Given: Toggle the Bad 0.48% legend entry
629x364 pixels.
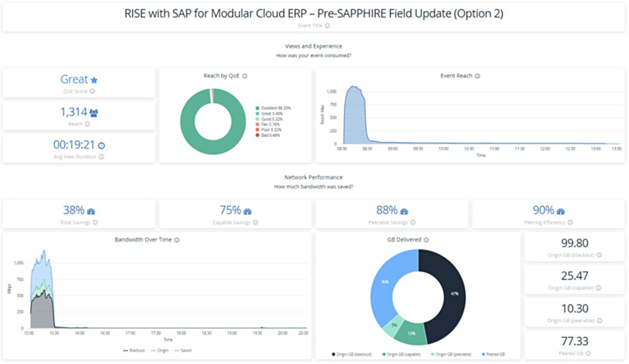Looking at the screenshot, I should 267,135.
